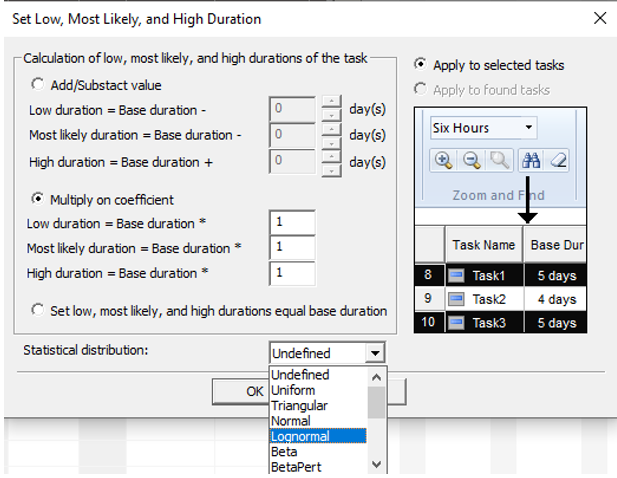Enable Apply to selected tasks option

[420, 65]
